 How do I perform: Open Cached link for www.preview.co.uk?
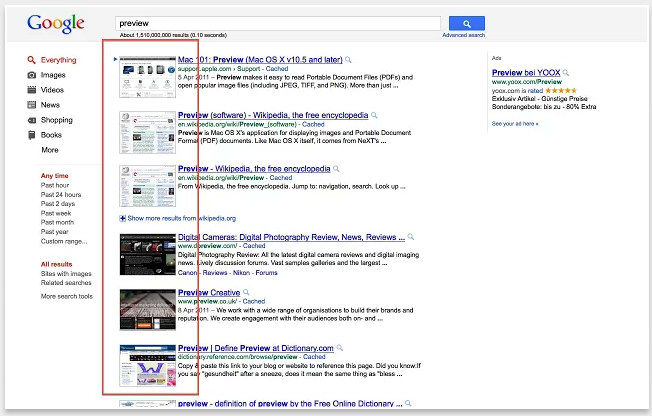[254, 302]
